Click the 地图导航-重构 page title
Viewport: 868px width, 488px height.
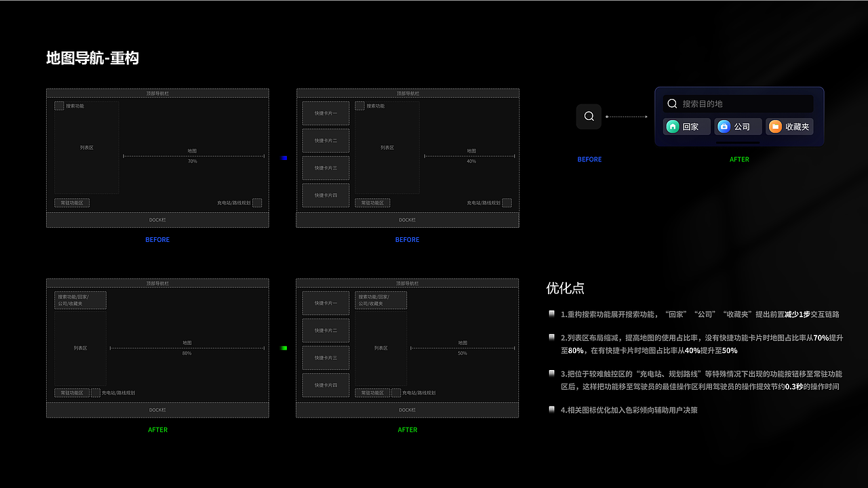click(x=92, y=58)
